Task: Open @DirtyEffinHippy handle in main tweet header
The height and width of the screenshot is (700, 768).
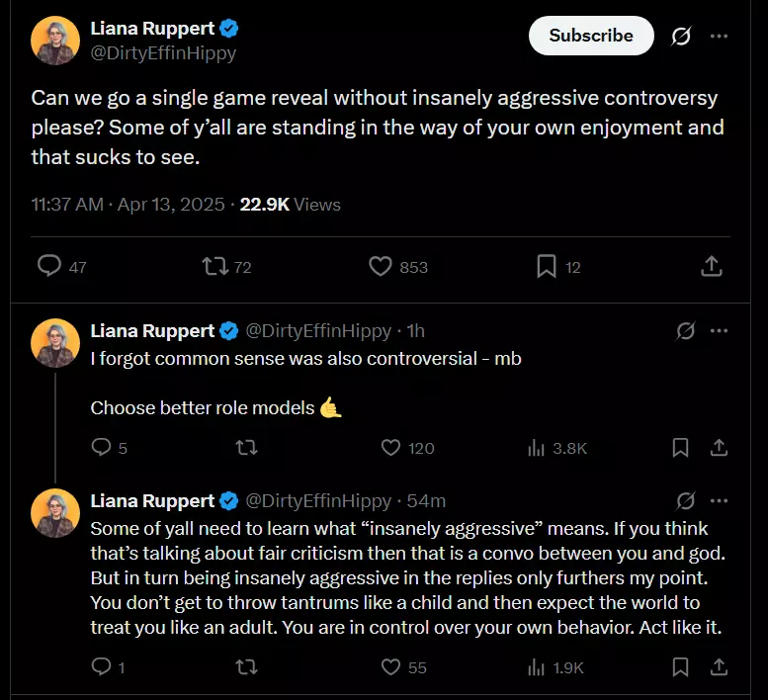Action: [x=163, y=53]
